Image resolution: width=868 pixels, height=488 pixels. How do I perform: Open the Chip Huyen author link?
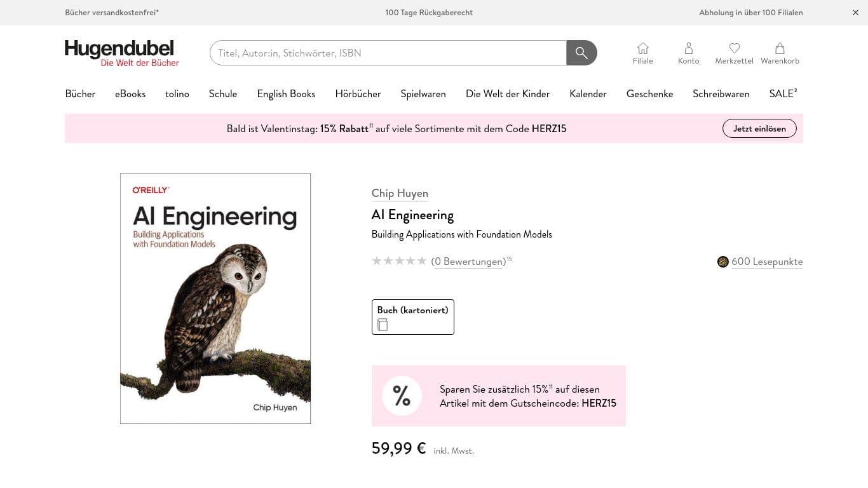click(x=400, y=193)
